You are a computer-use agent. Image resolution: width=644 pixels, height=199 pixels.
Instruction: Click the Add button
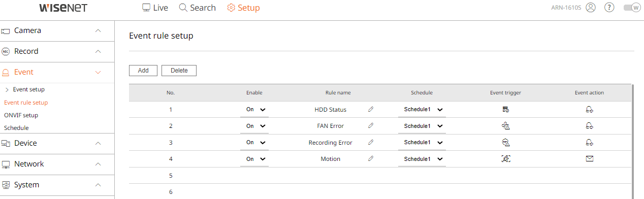[143, 71]
